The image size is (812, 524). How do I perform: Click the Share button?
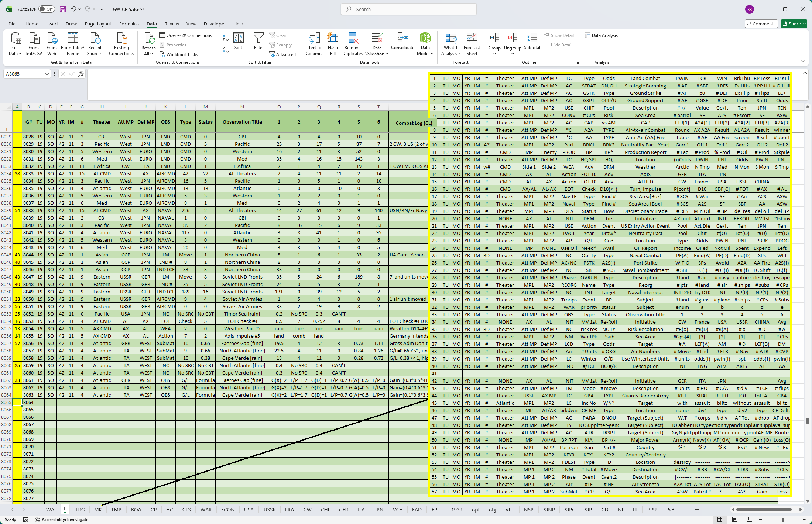coord(794,24)
